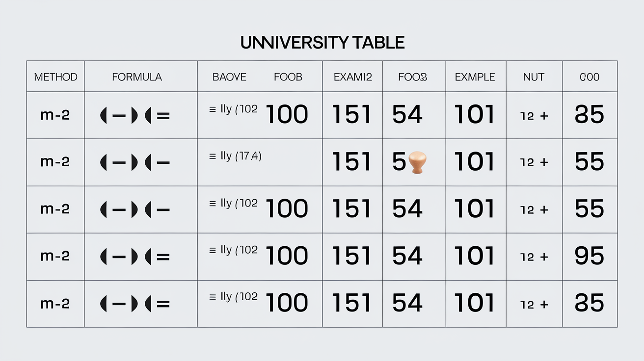Click the 'Ily (17A)' cell text
The height and width of the screenshot is (361, 644).
coord(235,156)
